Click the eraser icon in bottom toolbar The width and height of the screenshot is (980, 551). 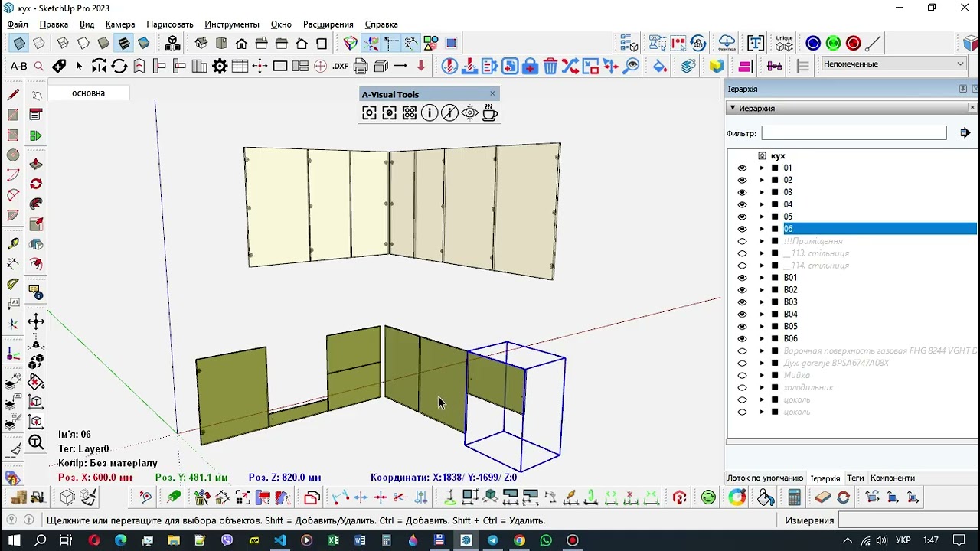[823, 497]
